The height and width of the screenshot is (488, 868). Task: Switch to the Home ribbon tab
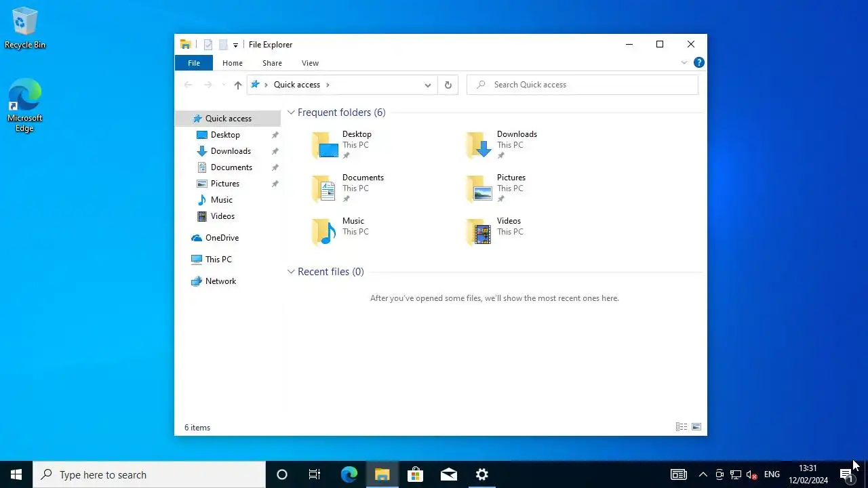pos(233,63)
